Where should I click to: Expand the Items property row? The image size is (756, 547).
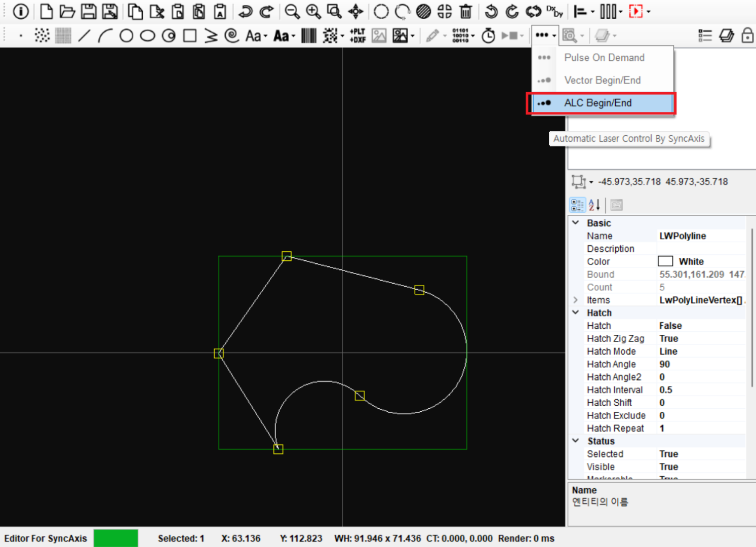(x=575, y=300)
